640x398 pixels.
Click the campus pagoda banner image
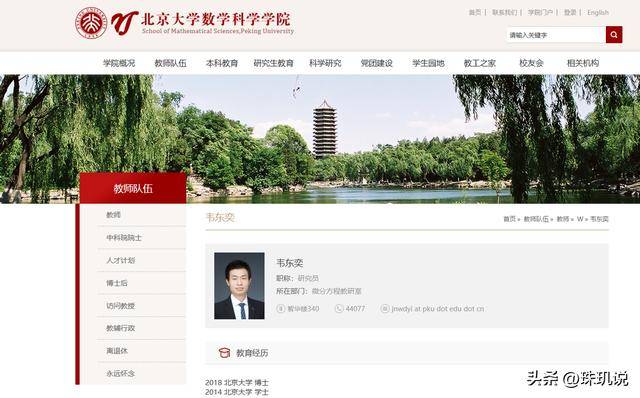(320, 139)
